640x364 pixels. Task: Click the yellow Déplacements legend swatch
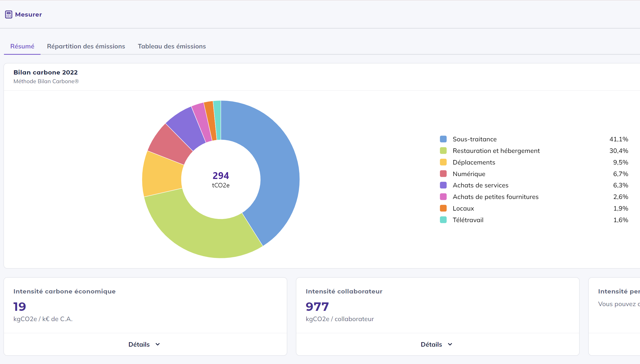[443, 162]
